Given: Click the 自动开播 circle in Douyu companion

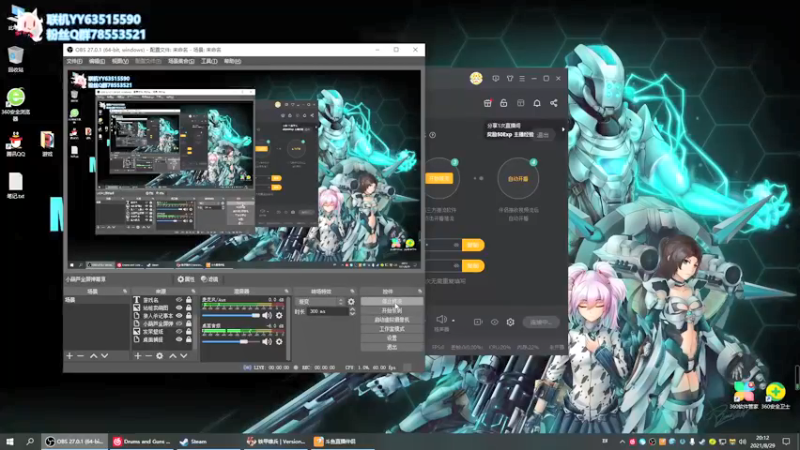Looking at the screenshot, I should [x=518, y=179].
